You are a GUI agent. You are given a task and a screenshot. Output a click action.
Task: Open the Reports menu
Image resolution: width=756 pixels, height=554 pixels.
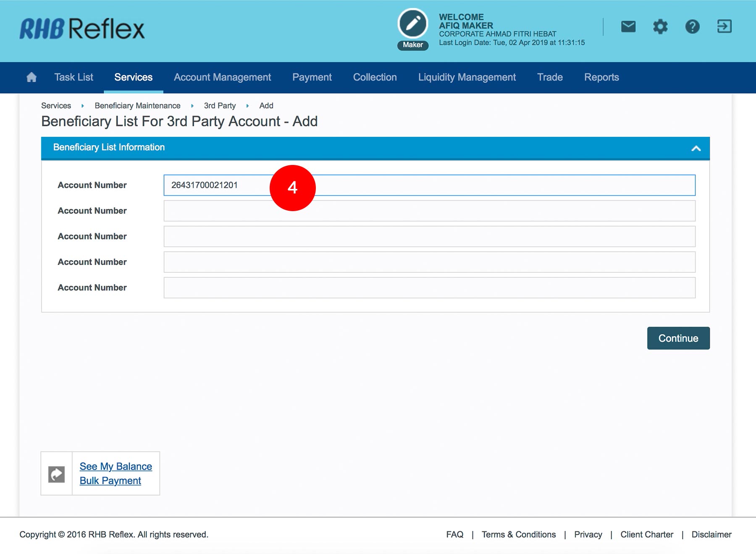[x=601, y=77]
